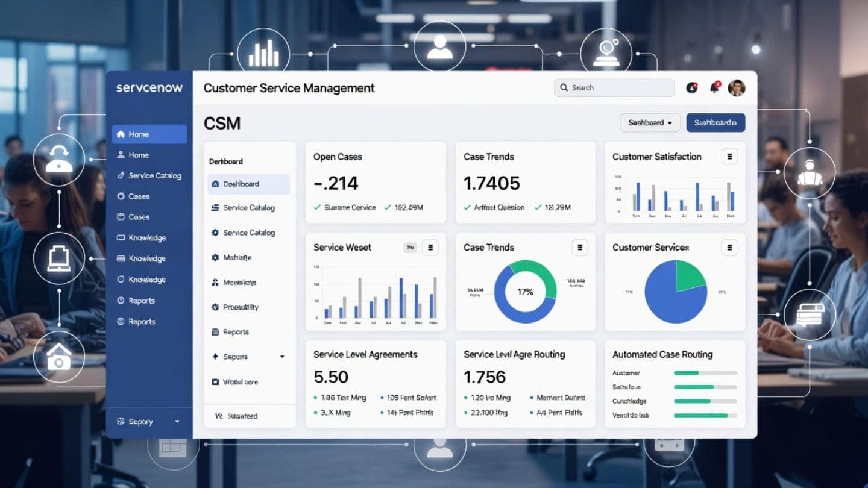The image size is (868, 488).
Task: Click the green slice of the Customer Services pie
Action: (x=688, y=277)
